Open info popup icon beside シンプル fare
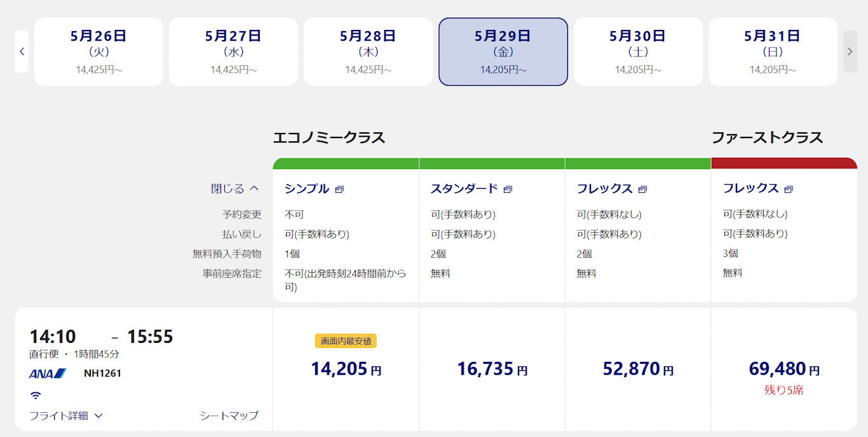Image resolution: width=868 pixels, height=437 pixels. tap(339, 190)
